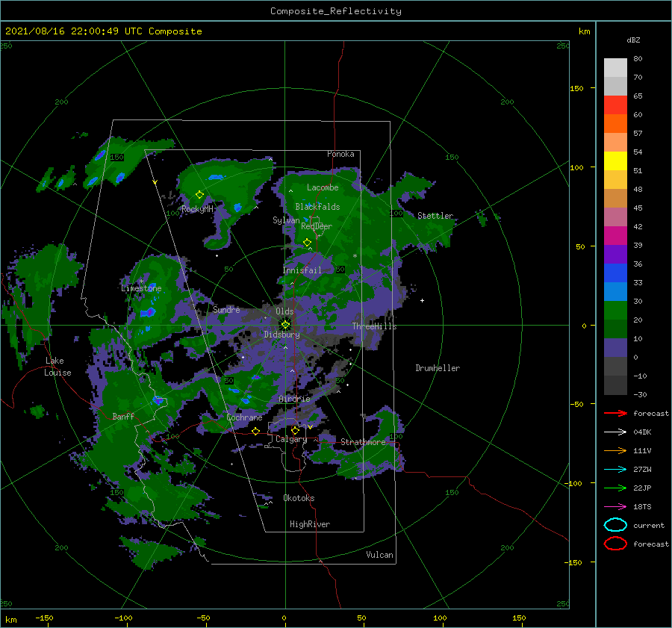Click the red forecast arrow in legend

[x=615, y=413]
